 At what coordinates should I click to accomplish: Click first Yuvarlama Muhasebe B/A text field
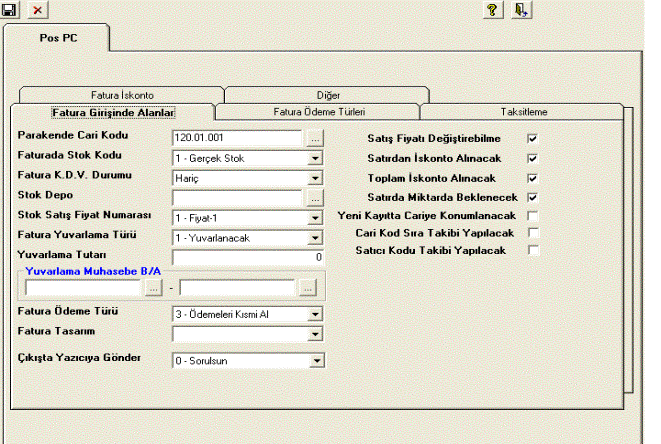click(83, 288)
